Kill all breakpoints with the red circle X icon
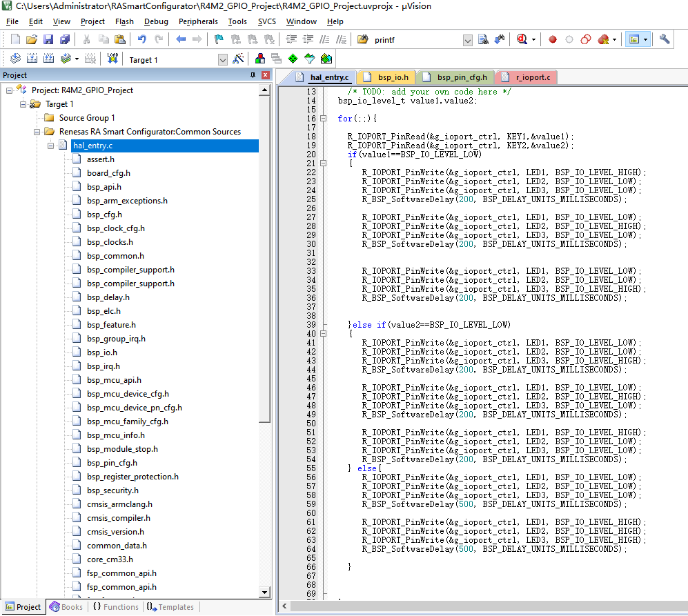Image resolution: width=688 pixels, height=616 pixels. tap(603, 39)
